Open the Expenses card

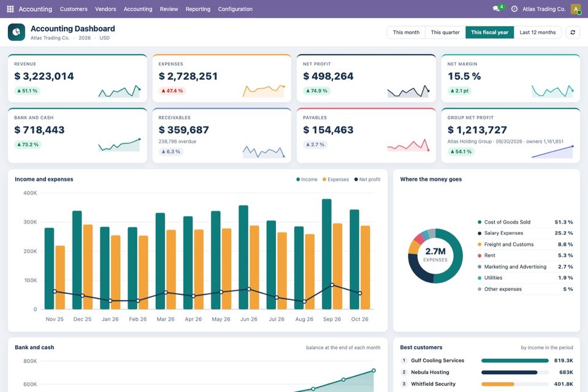(221, 79)
